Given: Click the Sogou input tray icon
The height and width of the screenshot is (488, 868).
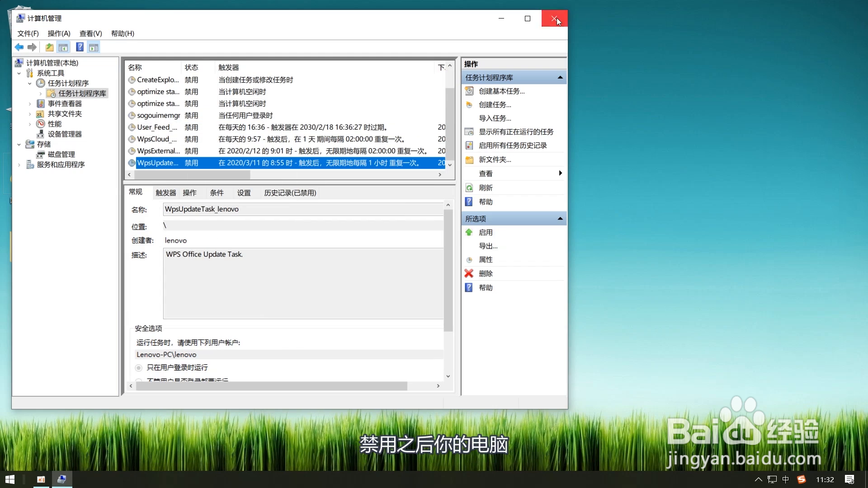Looking at the screenshot, I should coord(801,479).
